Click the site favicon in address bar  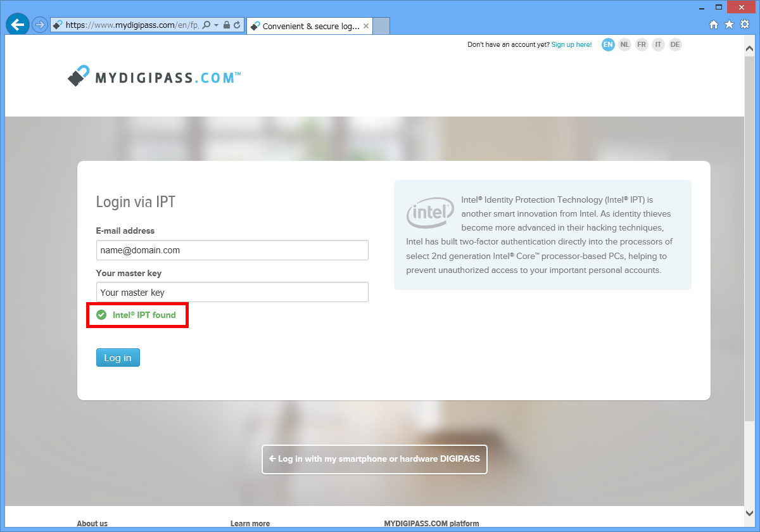[58, 25]
